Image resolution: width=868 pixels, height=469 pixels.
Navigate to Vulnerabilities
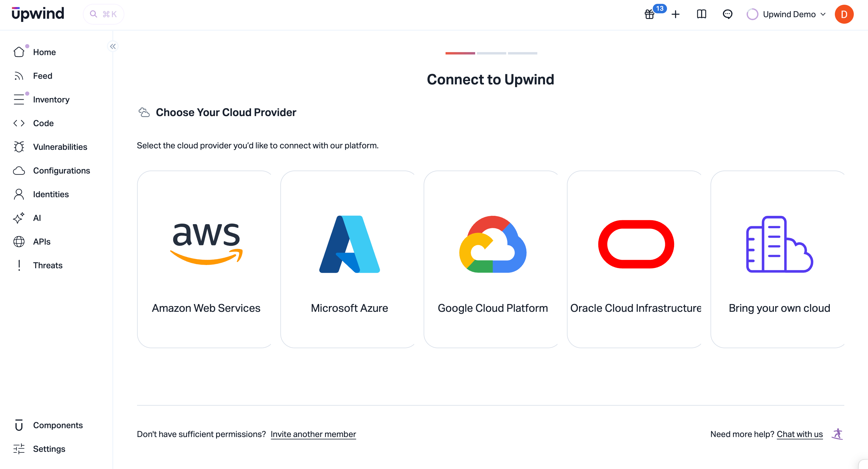click(60, 147)
